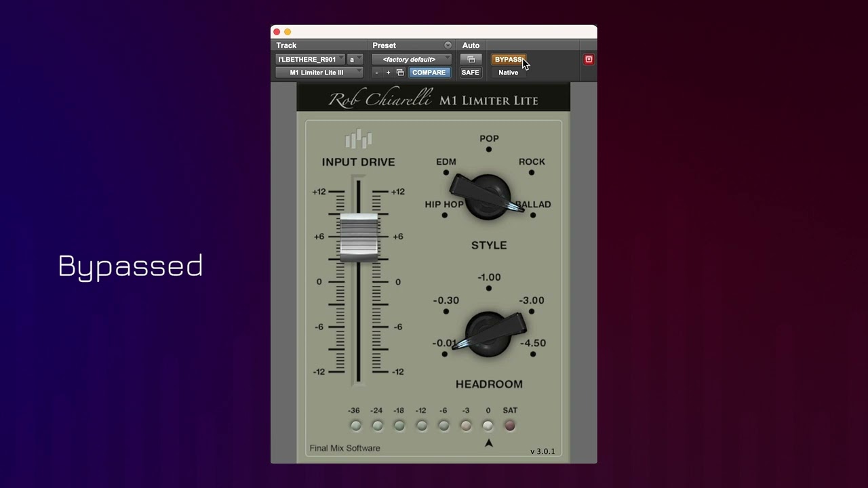868x488 pixels.
Task: Click the 'v 3.0.1' version text
Action: pyautogui.click(x=542, y=451)
